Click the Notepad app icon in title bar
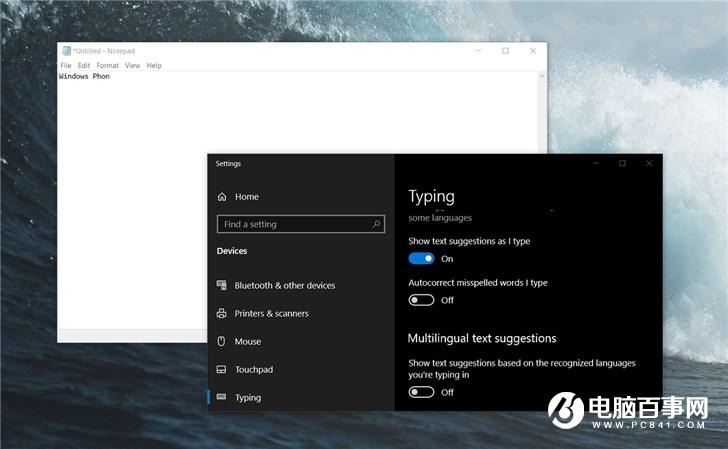Viewport: 728px width, 449px height. [66, 51]
